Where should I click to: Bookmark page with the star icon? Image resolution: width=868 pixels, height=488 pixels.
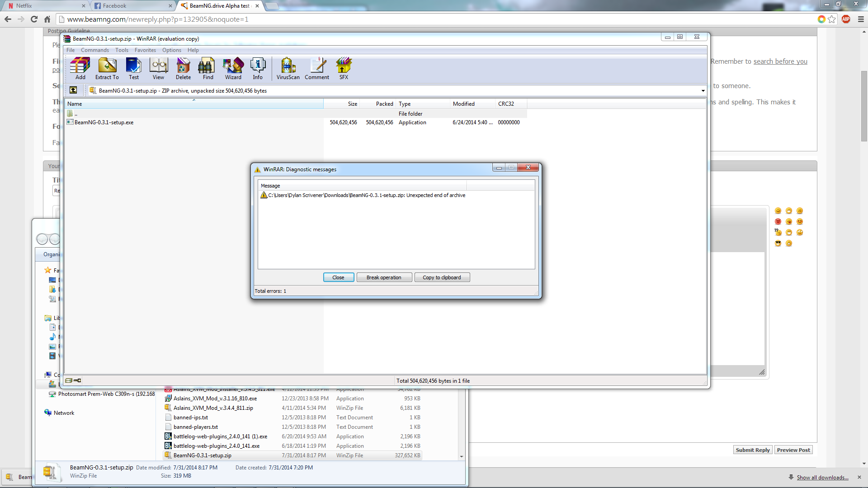click(832, 19)
